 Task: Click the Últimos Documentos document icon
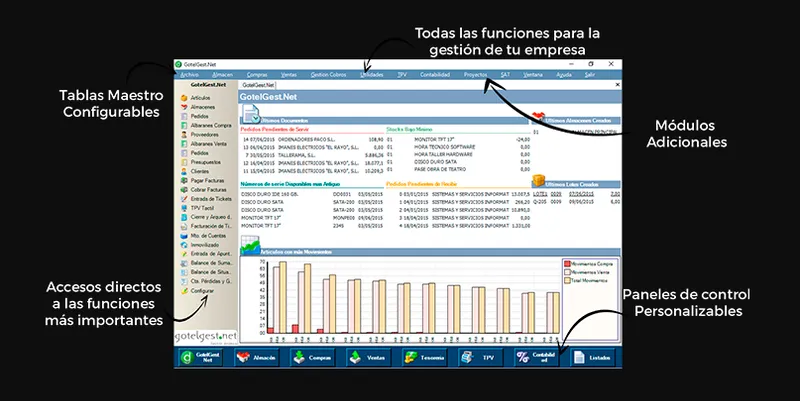[251, 114]
